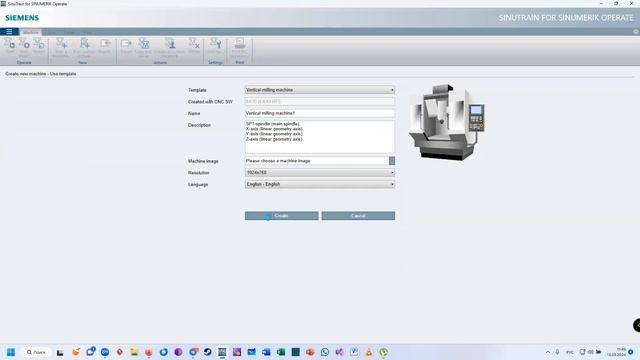Open Microsoft Word from the taskbar
The image size is (640, 360).
point(266,352)
